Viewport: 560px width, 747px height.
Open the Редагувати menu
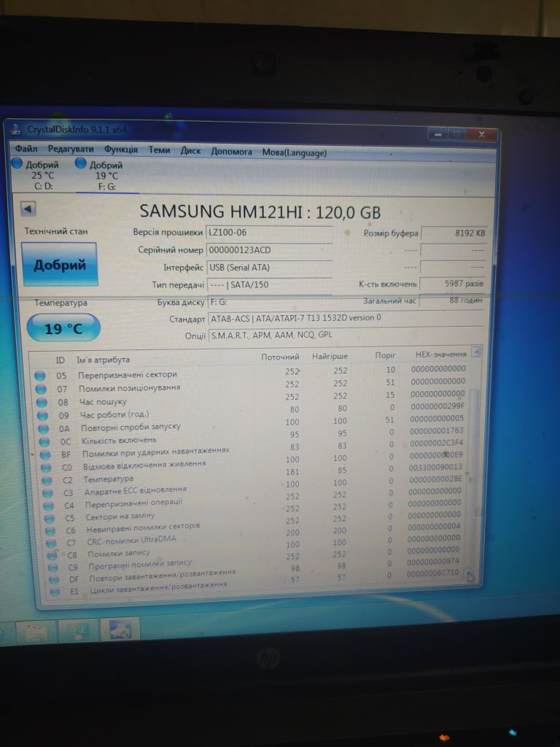(71, 149)
